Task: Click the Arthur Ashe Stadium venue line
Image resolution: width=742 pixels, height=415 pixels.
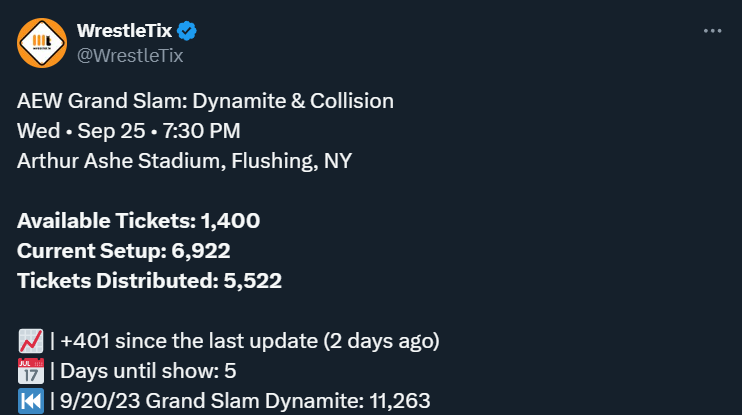Action: point(183,161)
